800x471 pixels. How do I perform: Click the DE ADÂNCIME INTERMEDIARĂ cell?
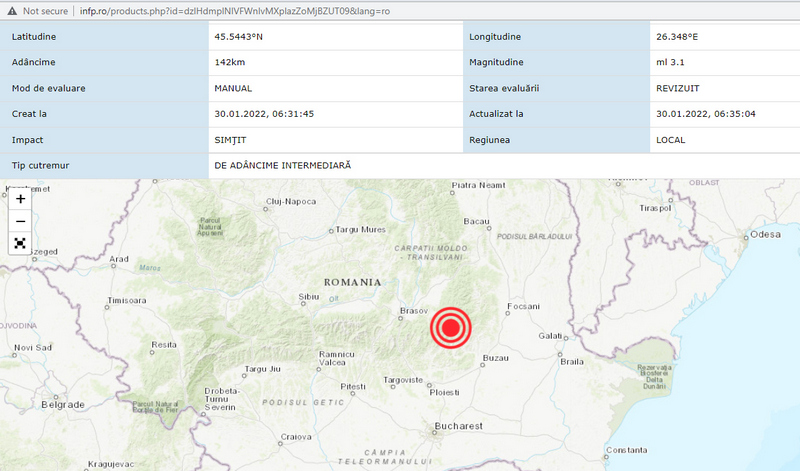283,165
